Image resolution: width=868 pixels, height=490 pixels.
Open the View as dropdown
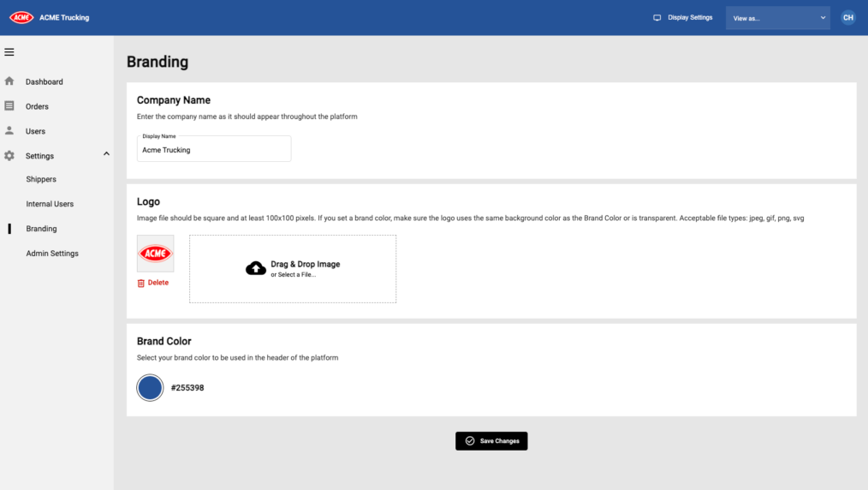click(x=777, y=18)
